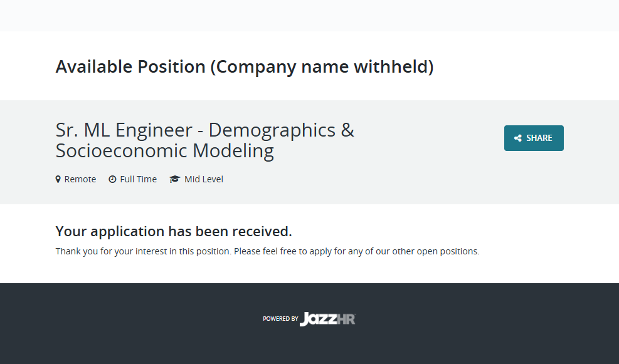Click the share network icon
Screen dimensions: 619x364
pyautogui.click(x=518, y=138)
